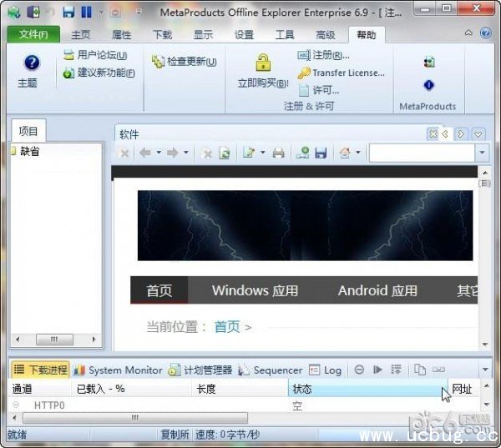This screenshot has width=501, height=448.
Task: Expand the address bar combo box
Action: (x=482, y=154)
